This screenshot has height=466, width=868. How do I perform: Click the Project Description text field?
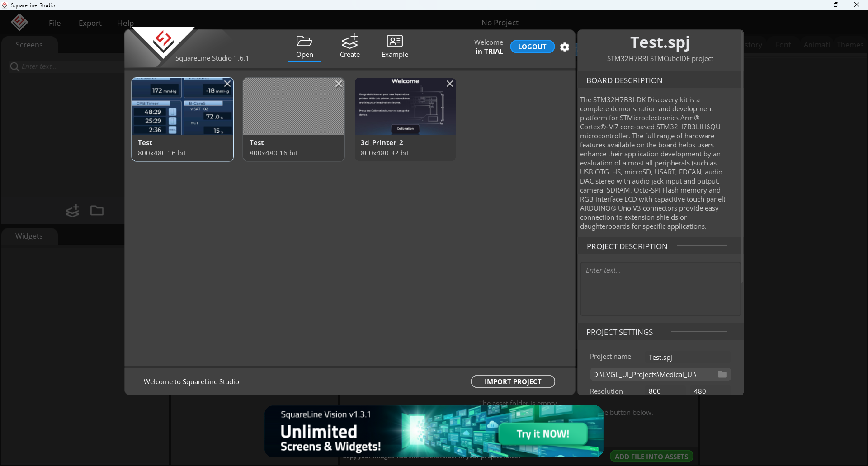(660, 289)
